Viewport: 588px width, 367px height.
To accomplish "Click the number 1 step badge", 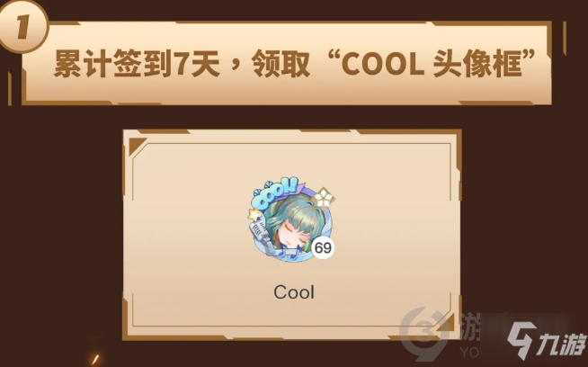I will 22,26.
